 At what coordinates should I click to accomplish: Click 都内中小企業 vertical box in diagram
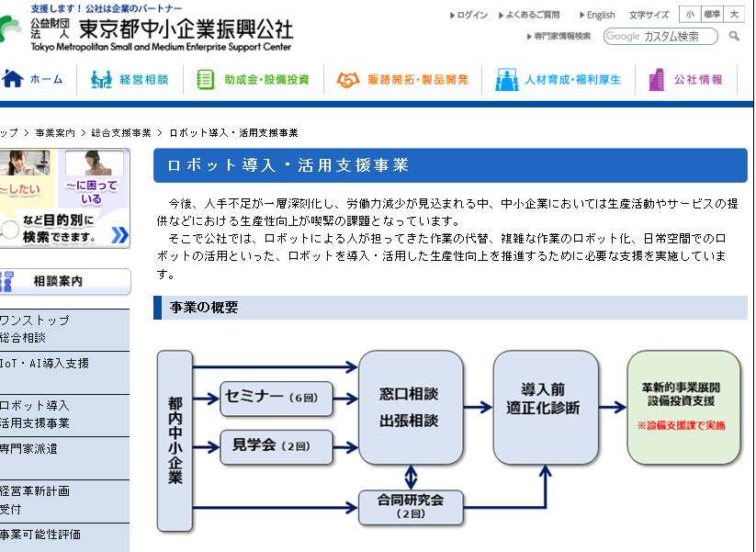pos(175,441)
